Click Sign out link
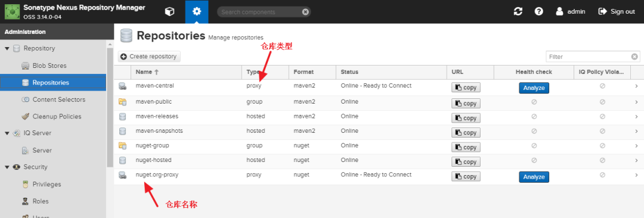The height and width of the screenshot is (218, 644). (617, 11)
